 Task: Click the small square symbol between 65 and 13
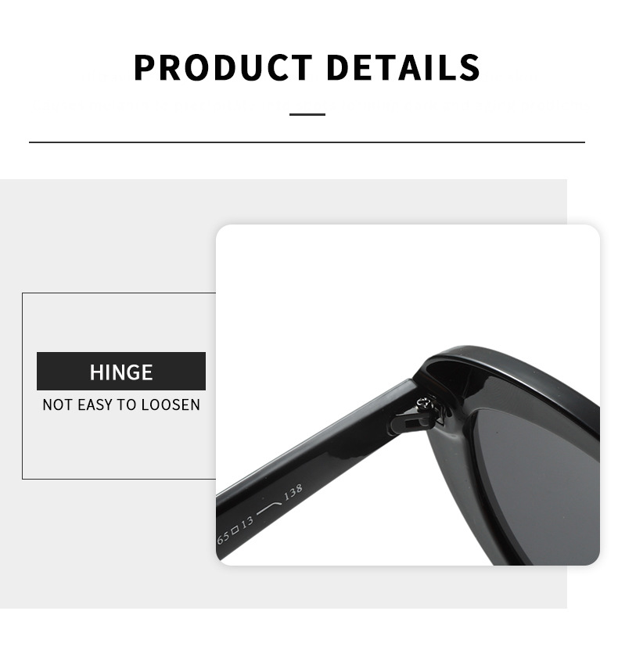point(235,530)
